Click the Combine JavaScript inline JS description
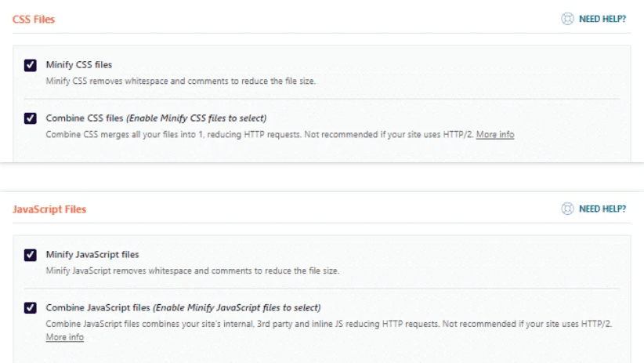The image size is (644, 363). pos(329,324)
